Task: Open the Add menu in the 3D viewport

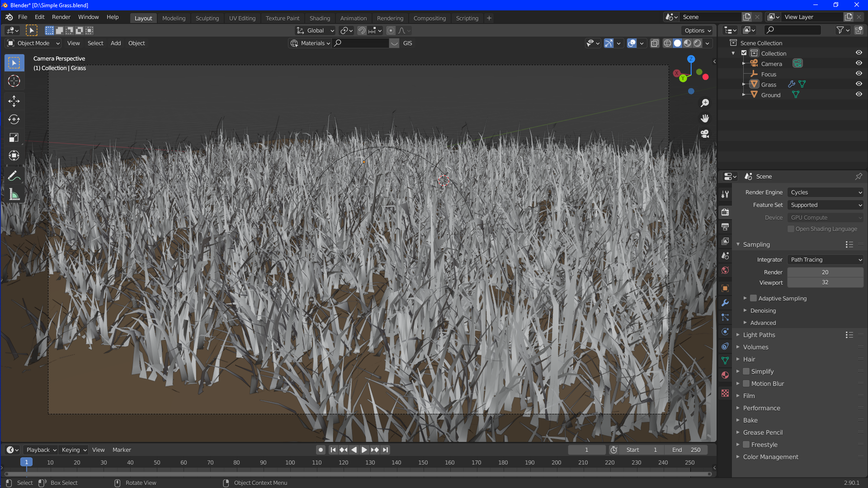Action: pyautogui.click(x=115, y=43)
